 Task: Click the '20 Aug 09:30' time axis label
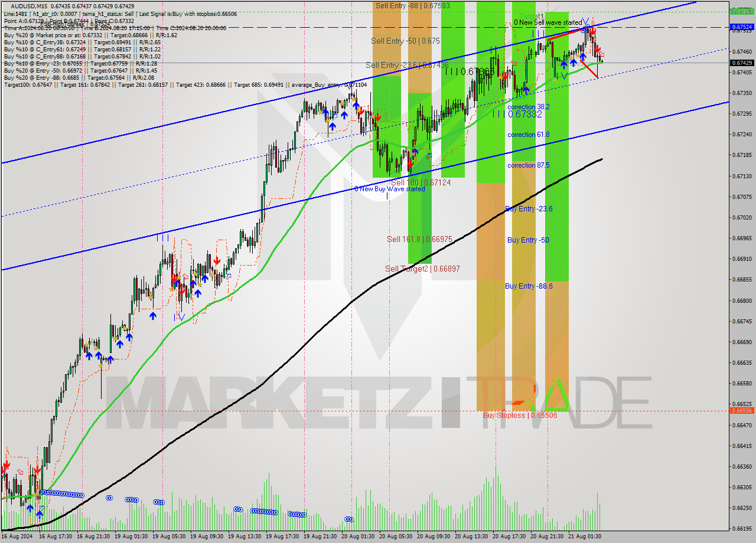pos(434,537)
